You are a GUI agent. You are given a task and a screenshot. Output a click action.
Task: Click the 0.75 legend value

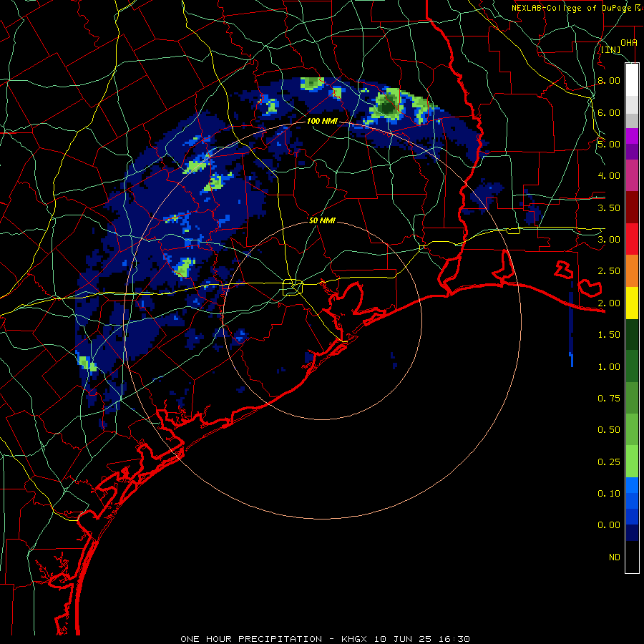609,399
